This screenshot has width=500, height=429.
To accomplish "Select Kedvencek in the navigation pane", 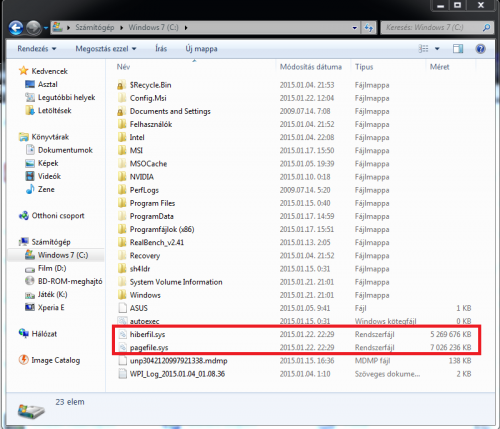I will pyautogui.click(x=49, y=71).
